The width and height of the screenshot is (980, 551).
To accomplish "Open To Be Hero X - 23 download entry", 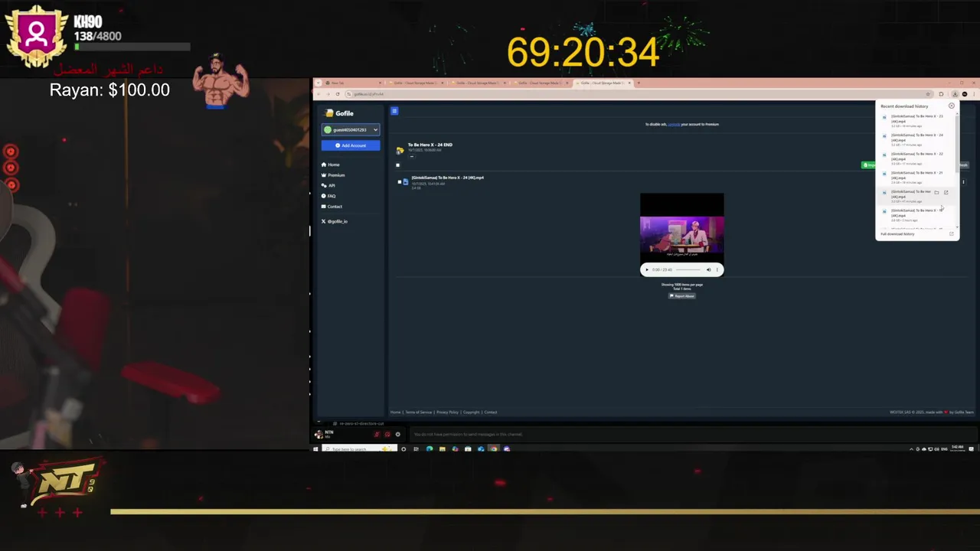I will (917, 121).
